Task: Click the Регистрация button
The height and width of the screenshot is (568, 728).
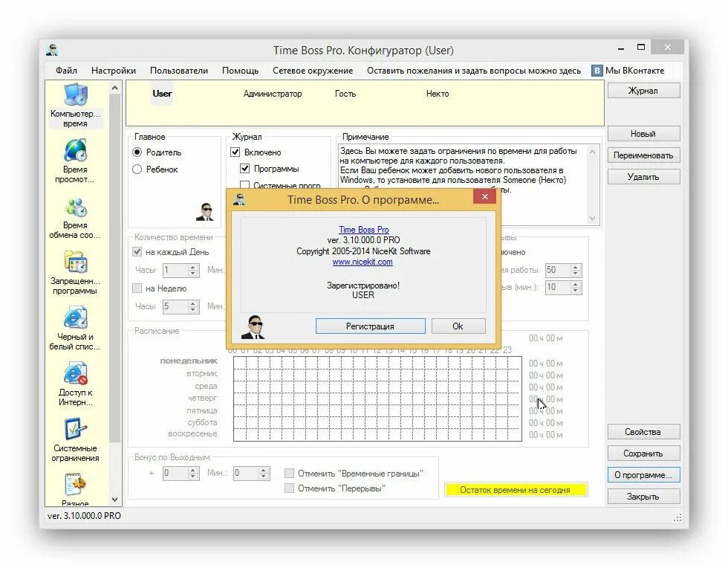Action: 370,326
